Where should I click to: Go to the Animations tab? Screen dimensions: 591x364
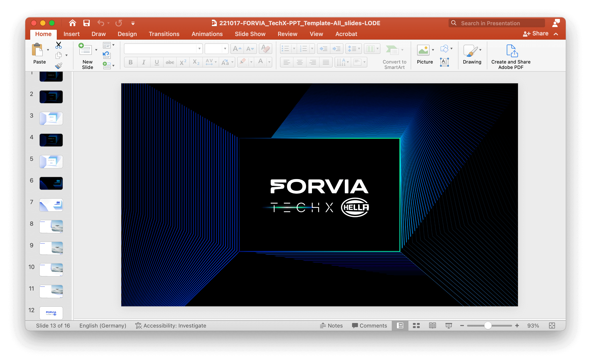pos(207,34)
